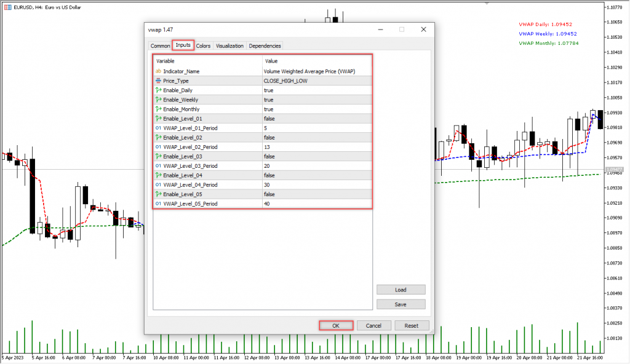Screen dimensions: 630x364
Task: Switch to the Colors tab
Action: coord(203,45)
